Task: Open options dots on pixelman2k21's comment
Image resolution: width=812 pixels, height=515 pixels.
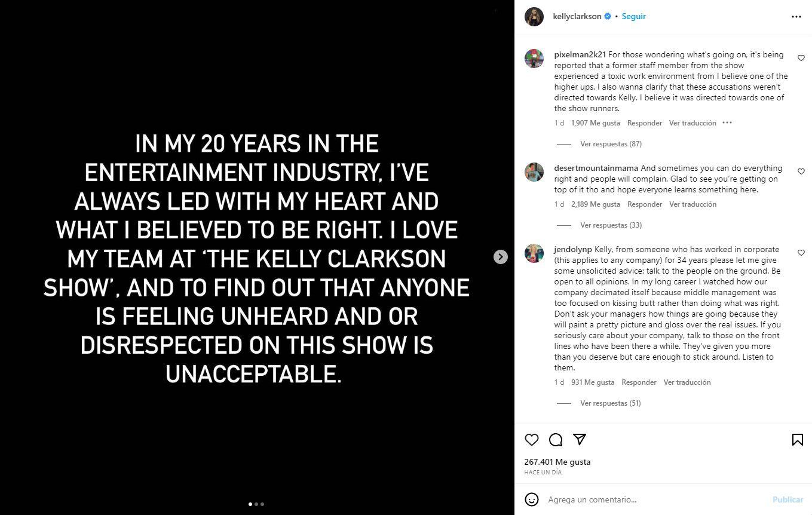Action: (727, 123)
